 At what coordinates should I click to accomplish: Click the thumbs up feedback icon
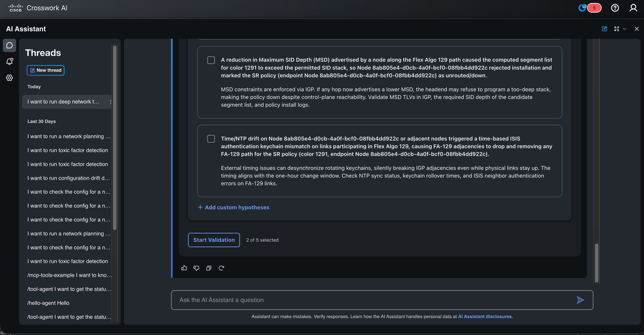click(184, 268)
